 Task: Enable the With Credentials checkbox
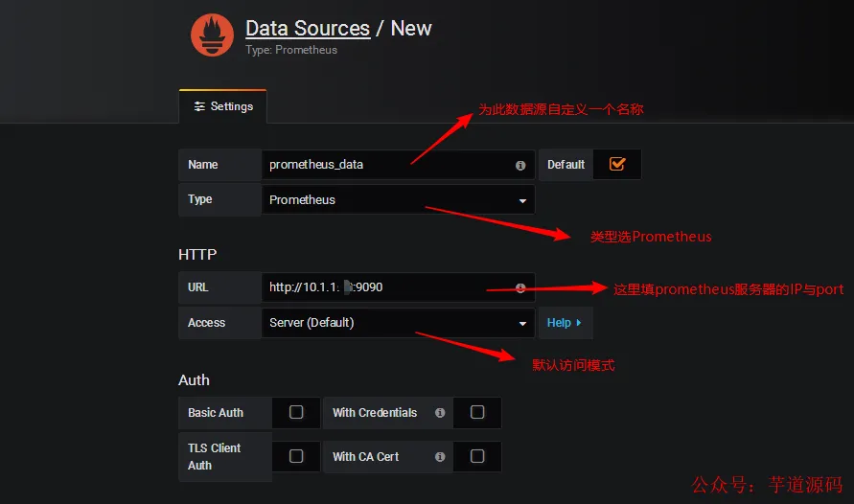tap(477, 412)
